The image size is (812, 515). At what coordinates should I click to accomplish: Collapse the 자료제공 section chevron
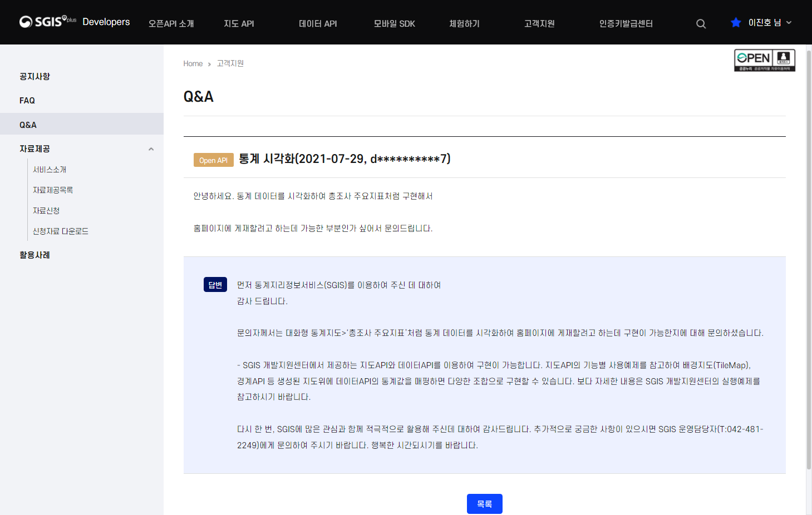point(151,148)
